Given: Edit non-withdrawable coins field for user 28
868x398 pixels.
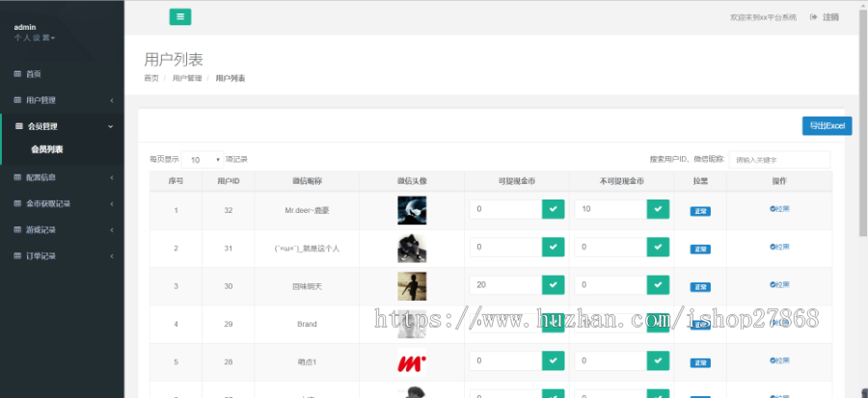Looking at the screenshot, I should [610, 360].
